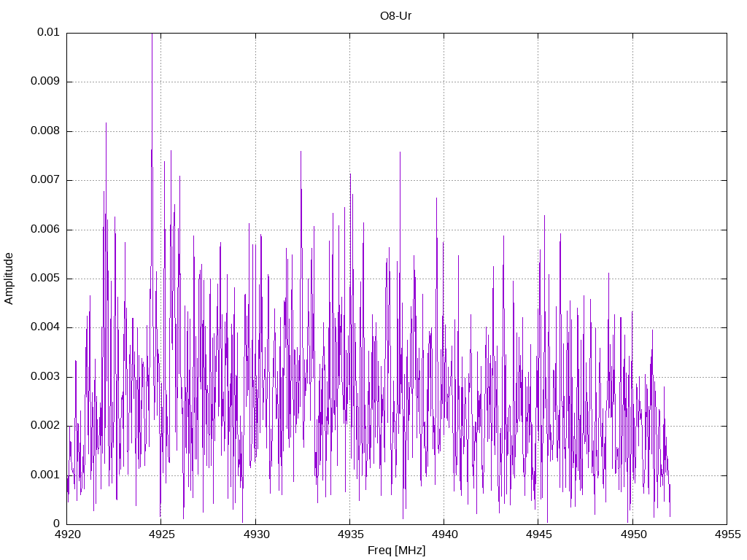The image size is (747, 560).
Task: Click the x-axis tick label 4955
Action: [x=728, y=534]
